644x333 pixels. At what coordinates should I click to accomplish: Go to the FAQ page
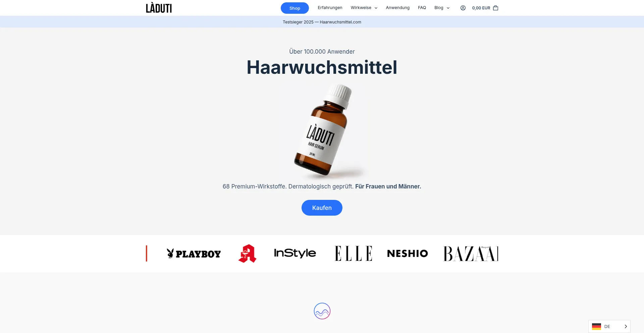coord(422,8)
